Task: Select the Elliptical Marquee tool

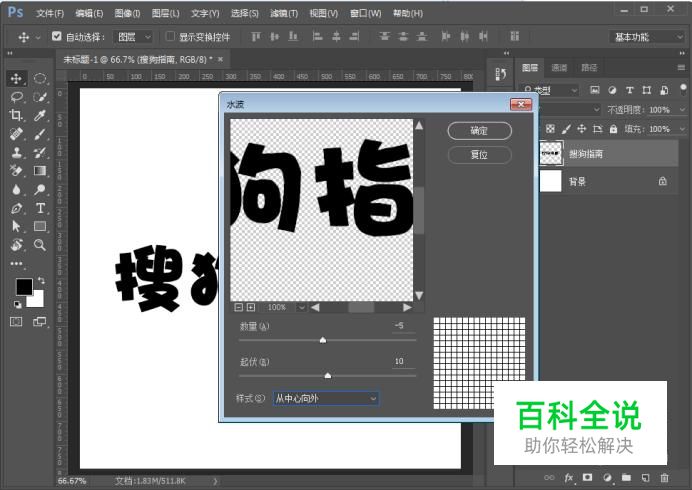Action: pos(40,79)
